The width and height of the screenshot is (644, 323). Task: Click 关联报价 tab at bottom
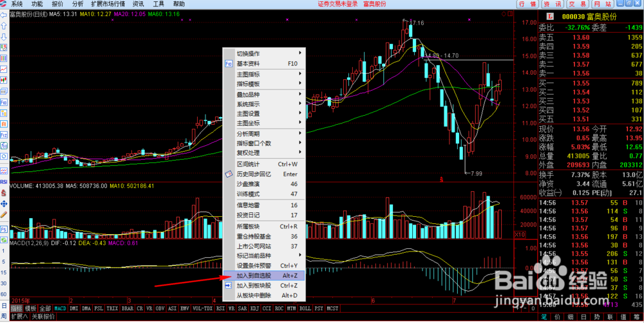[x=43, y=317]
